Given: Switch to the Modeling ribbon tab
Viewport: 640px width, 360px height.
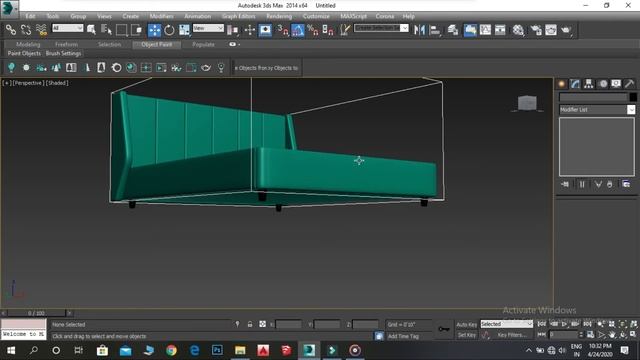Looking at the screenshot, I should pos(28,44).
